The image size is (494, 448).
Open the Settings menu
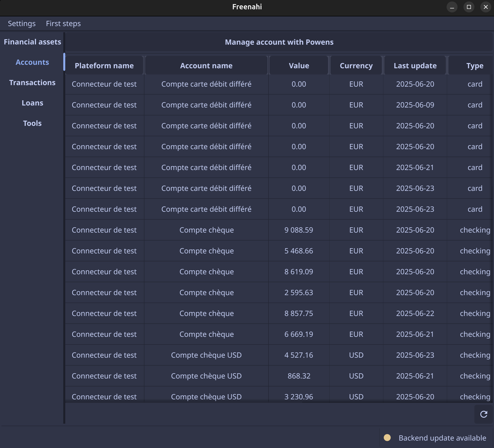tap(22, 24)
